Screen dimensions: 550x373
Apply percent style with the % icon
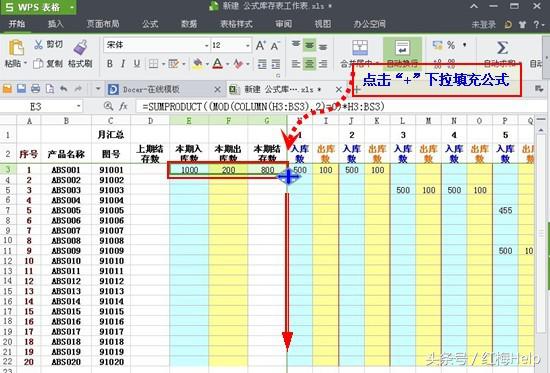point(451,45)
